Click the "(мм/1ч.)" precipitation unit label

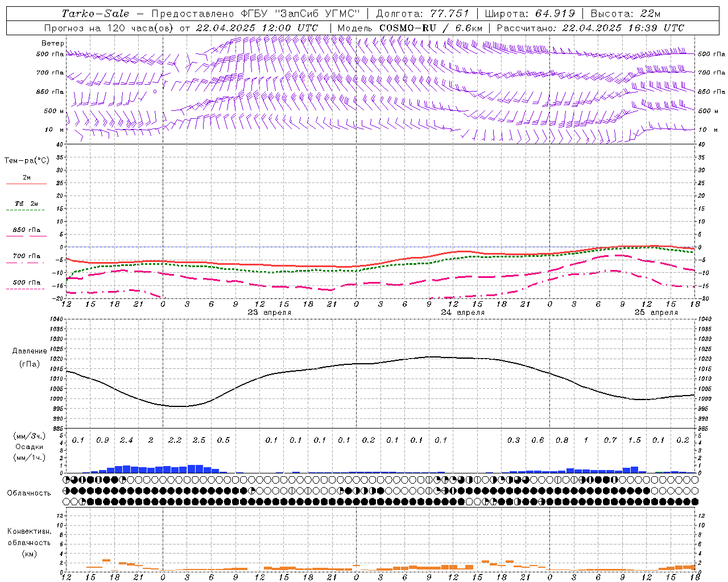[30, 458]
